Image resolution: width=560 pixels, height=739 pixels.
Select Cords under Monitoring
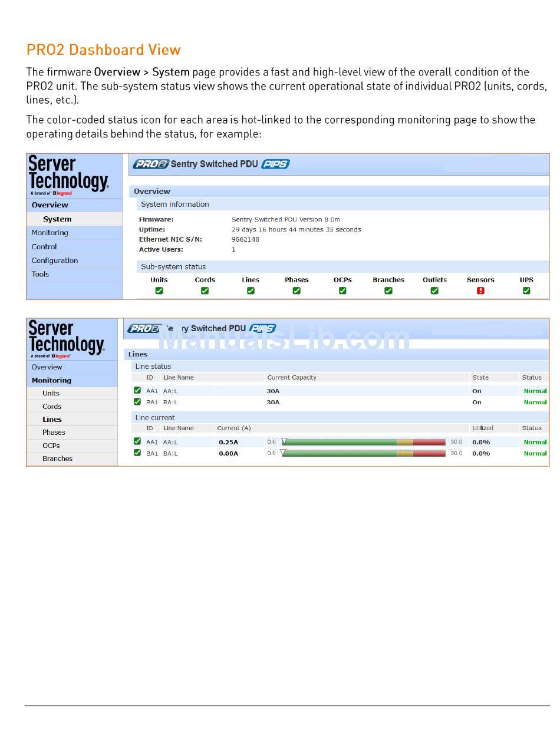[72, 407]
